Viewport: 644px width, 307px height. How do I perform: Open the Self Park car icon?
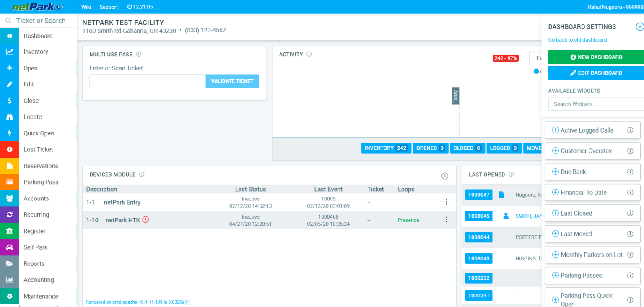[9, 247]
